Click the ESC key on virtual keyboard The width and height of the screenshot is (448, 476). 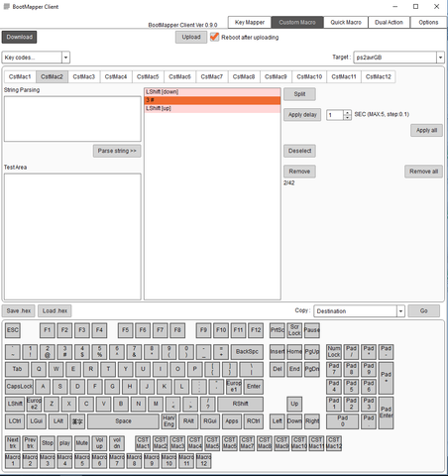coord(13,330)
